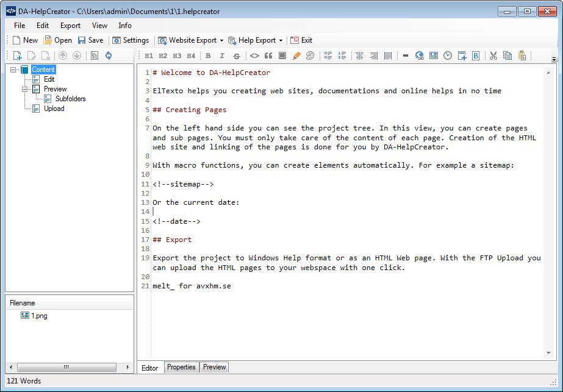The height and width of the screenshot is (392, 563).
Task: Open the Info menu
Action: point(125,26)
